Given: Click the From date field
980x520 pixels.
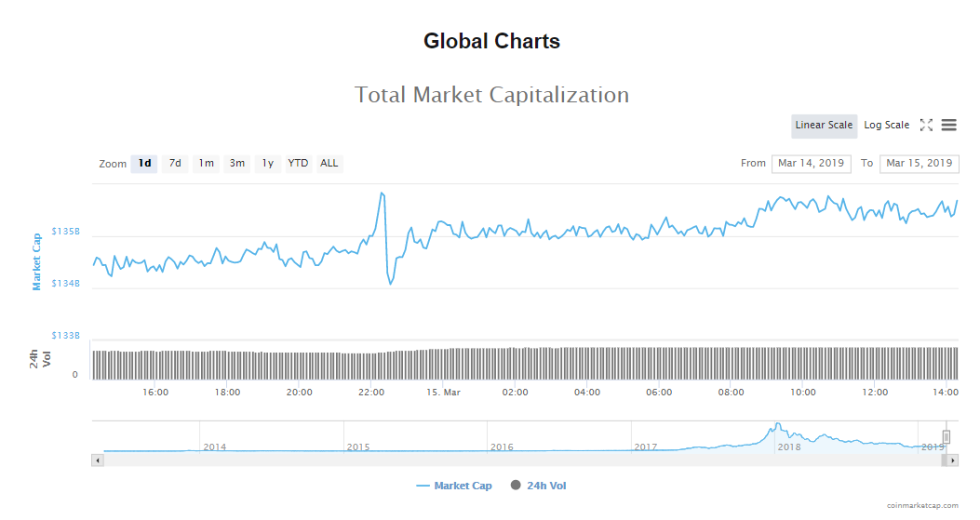Looking at the screenshot, I should point(811,164).
